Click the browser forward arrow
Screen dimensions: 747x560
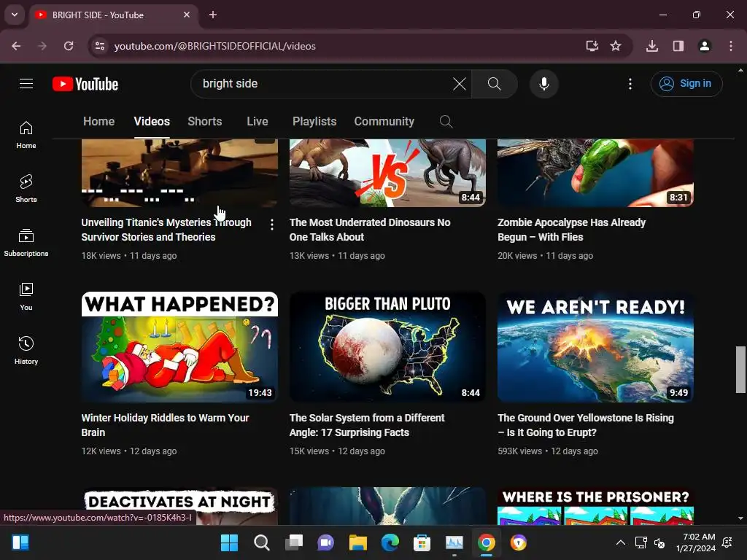coord(42,46)
